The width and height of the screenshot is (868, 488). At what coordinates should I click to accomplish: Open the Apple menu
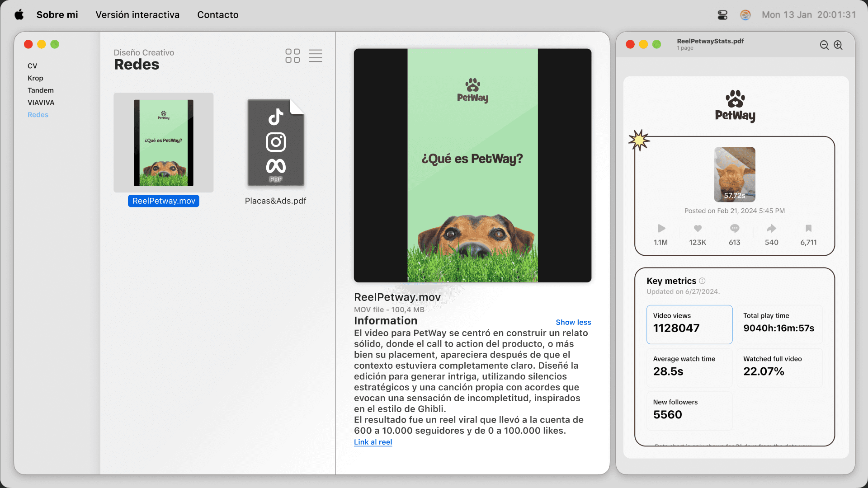point(19,15)
